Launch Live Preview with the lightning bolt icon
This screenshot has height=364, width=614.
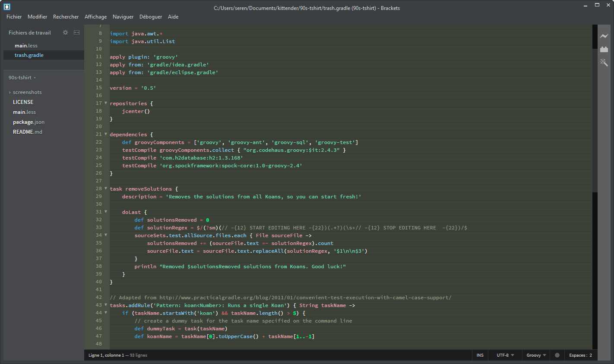[604, 36]
